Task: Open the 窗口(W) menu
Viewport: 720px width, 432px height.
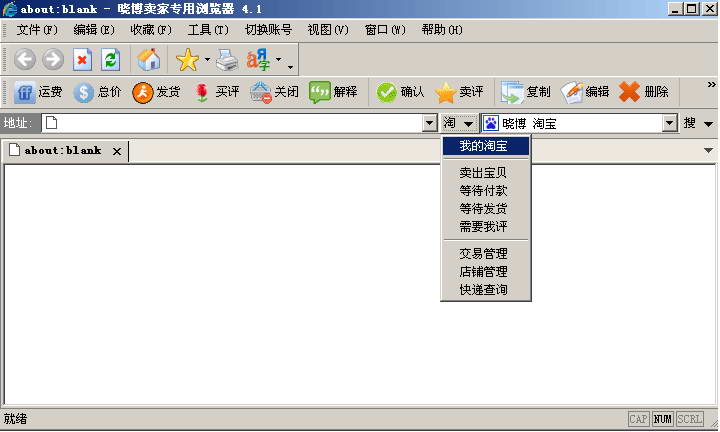Action: click(x=385, y=30)
